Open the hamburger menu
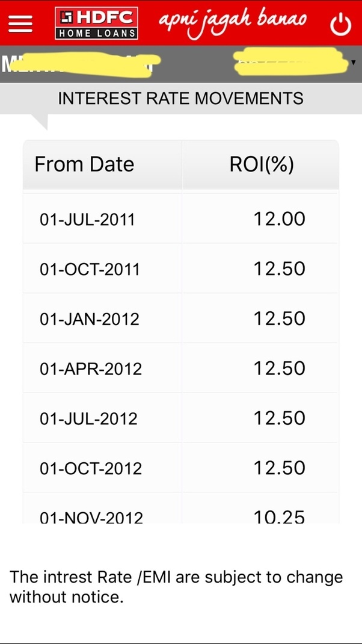362x644 pixels. point(20,24)
